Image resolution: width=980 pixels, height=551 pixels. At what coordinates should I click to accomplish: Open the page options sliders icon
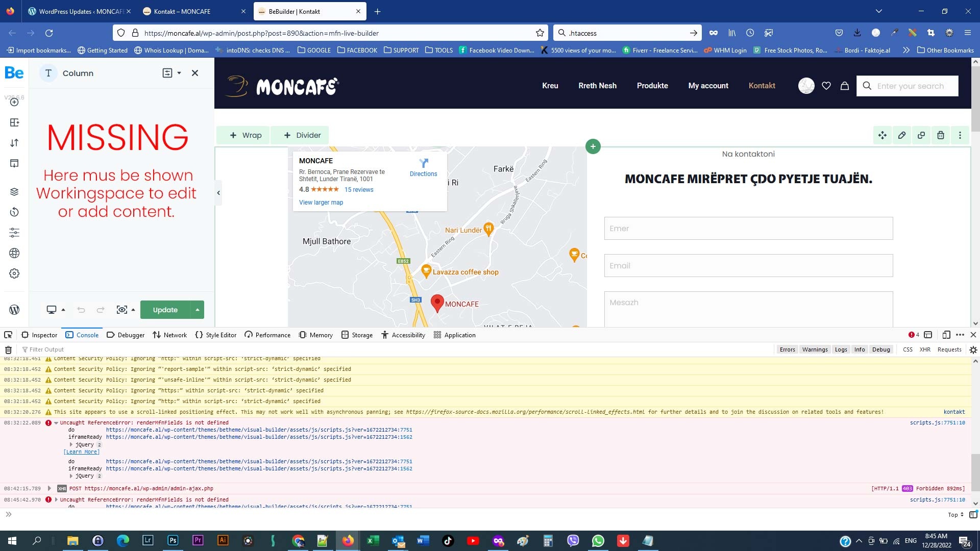pos(14,233)
